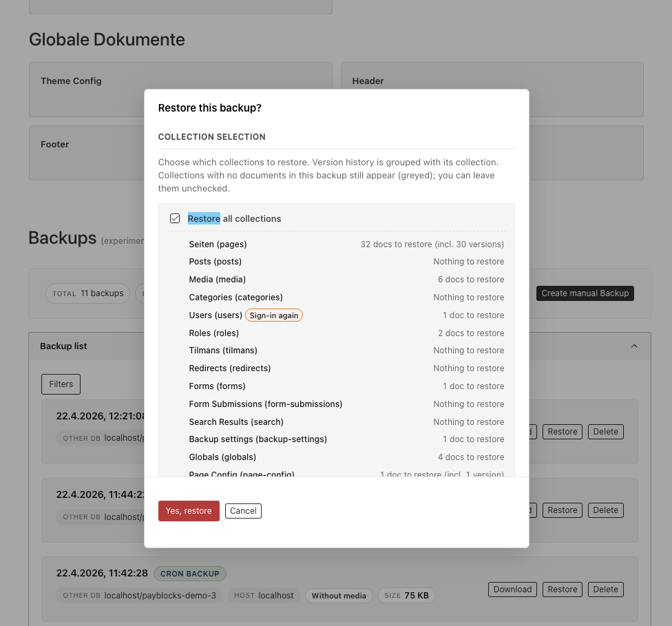The height and width of the screenshot is (626, 672).
Task: Restore the 11:44 backup entry
Action: (563, 510)
